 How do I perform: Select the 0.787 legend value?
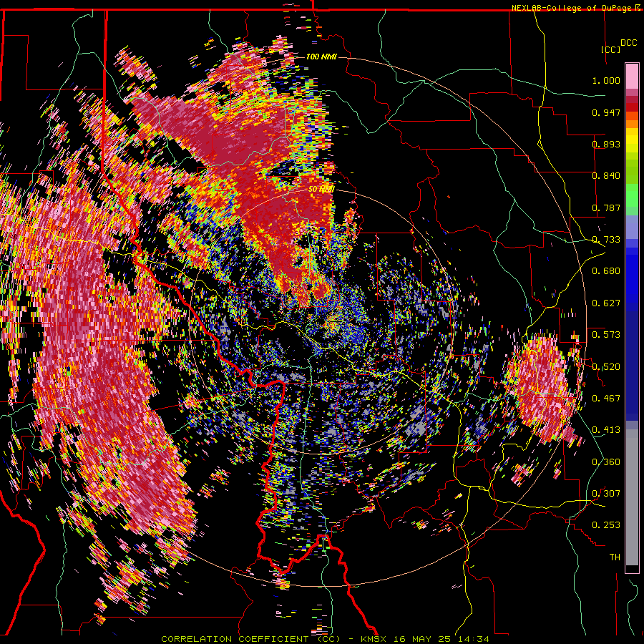click(606, 208)
